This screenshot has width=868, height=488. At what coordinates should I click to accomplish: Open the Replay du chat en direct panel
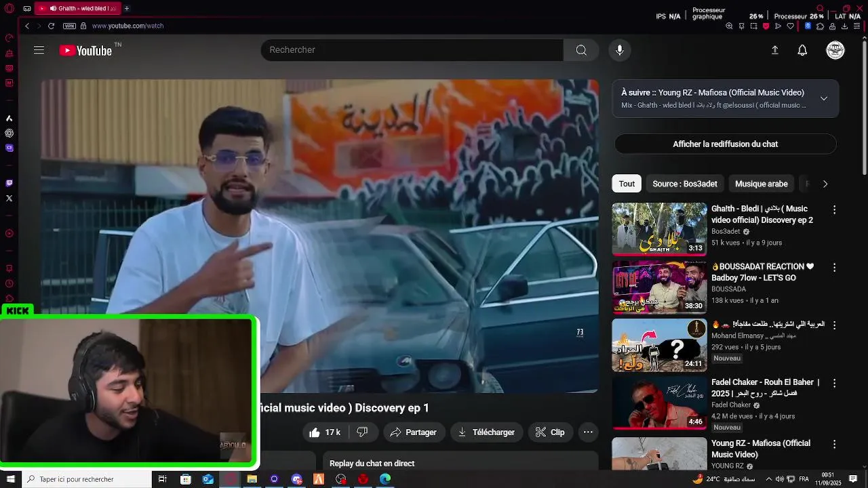(x=460, y=462)
